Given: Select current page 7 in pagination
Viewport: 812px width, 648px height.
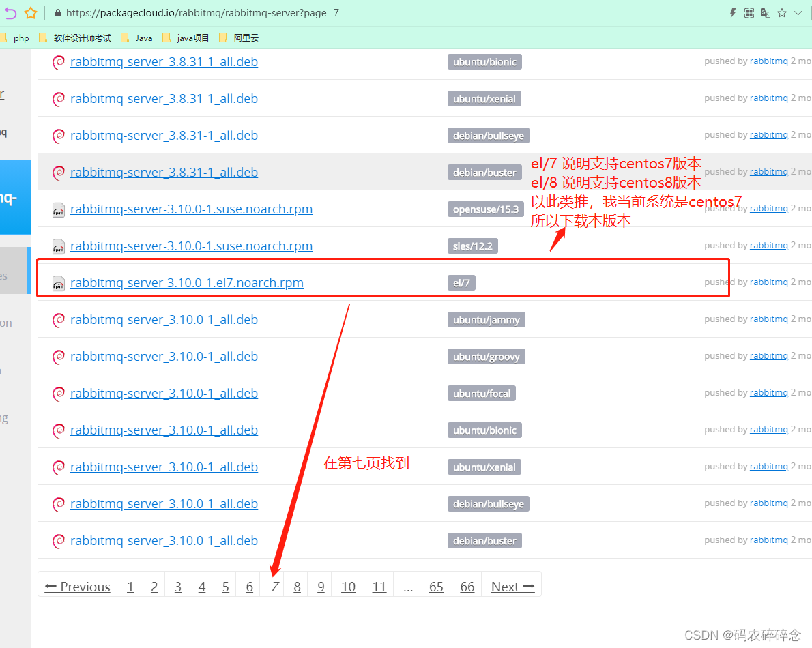Looking at the screenshot, I should point(275,587).
